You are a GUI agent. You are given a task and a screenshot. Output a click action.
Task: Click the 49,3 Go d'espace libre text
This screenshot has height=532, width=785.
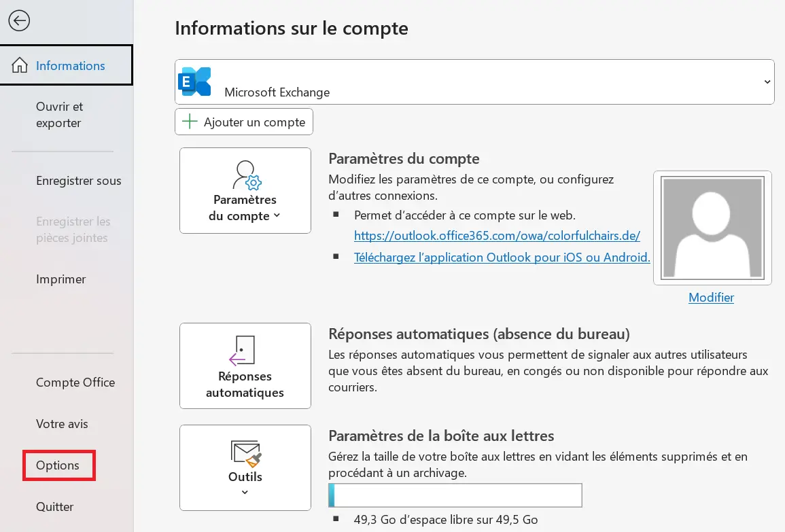(x=446, y=520)
